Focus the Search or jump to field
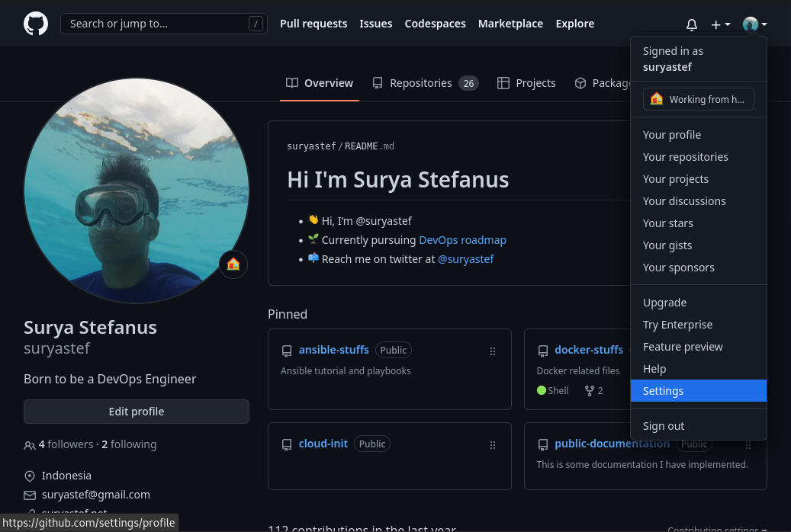791x532 pixels. 164,24
